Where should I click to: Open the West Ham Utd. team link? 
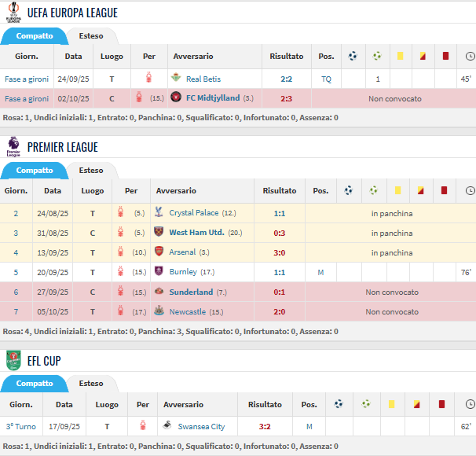pos(196,233)
